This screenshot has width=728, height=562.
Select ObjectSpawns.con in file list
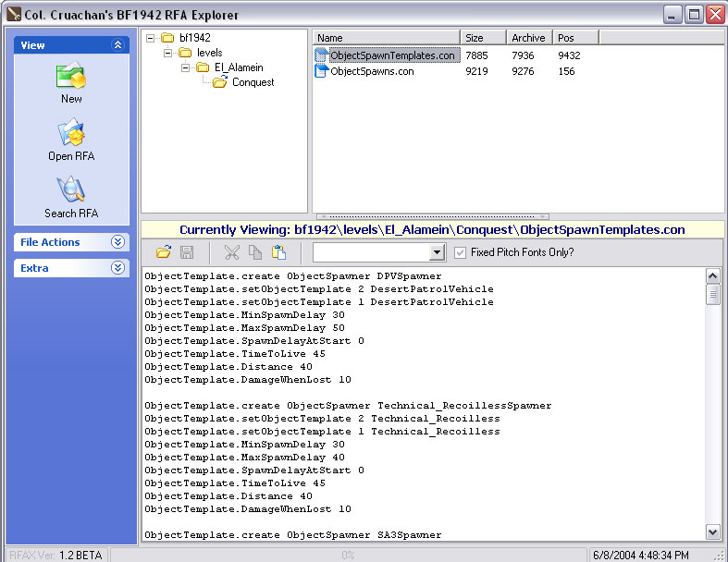pyautogui.click(x=372, y=71)
